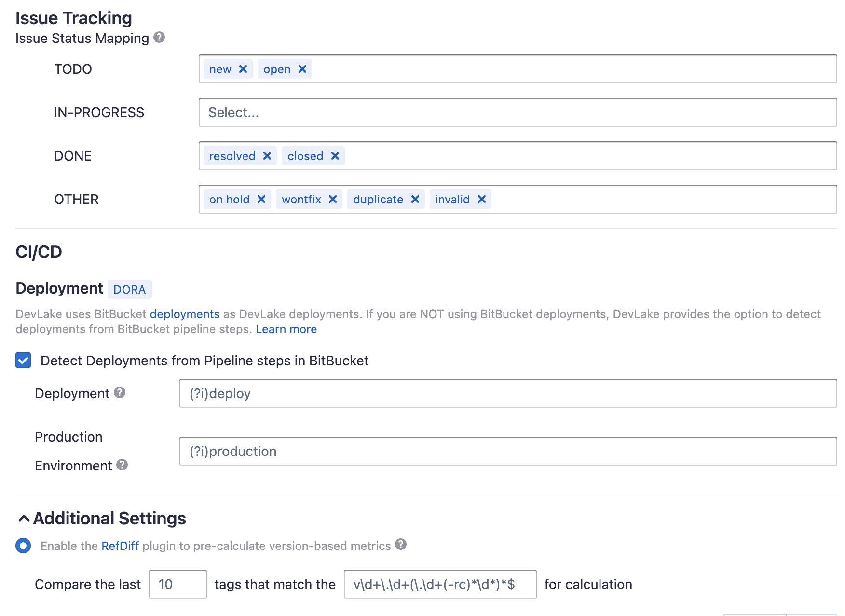Show help for Production Environment
This screenshot has height=616, width=845.
pyautogui.click(x=122, y=465)
